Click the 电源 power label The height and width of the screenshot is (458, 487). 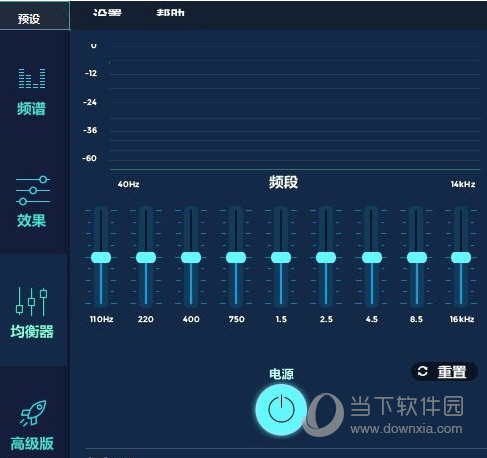click(281, 374)
